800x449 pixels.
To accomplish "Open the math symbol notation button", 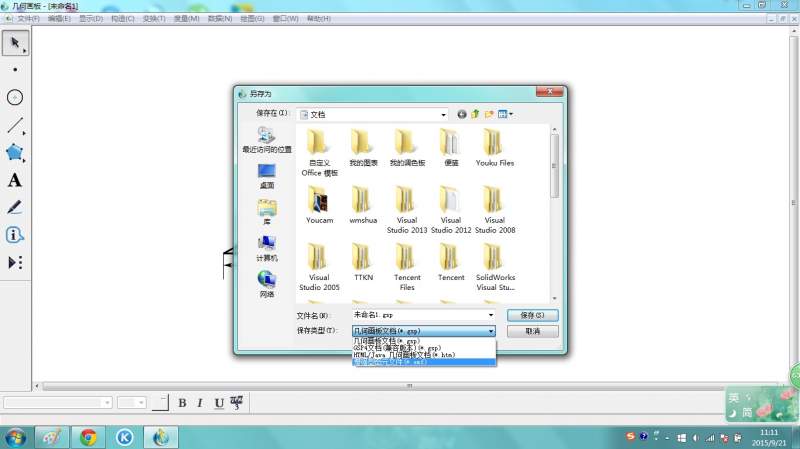I will pyautogui.click(x=237, y=403).
